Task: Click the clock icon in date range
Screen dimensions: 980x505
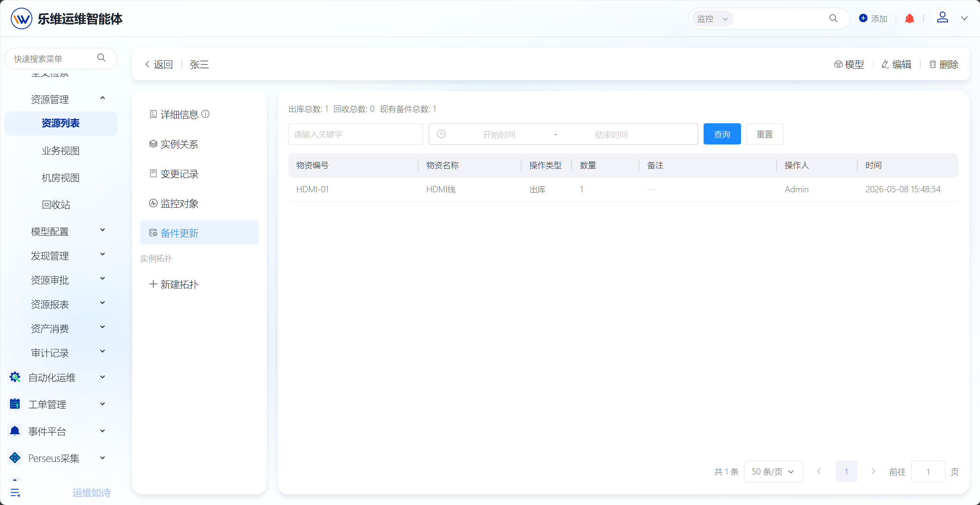Action: (441, 134)
